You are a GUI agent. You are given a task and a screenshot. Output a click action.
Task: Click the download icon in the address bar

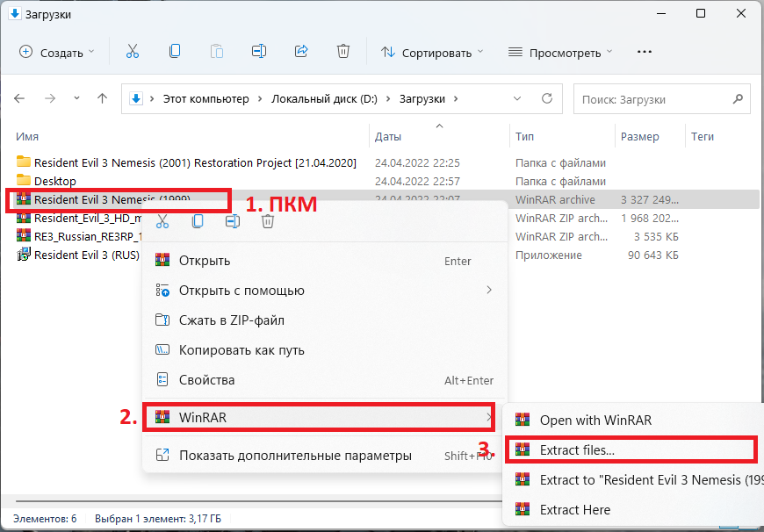click(x=136, y=99)
